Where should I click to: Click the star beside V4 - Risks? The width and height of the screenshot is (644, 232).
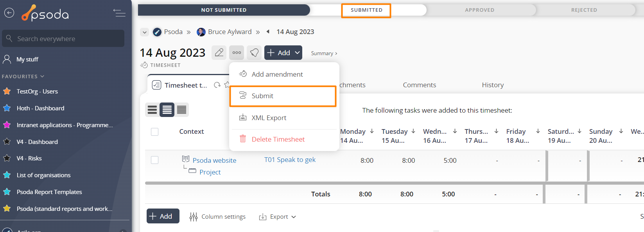7,158
